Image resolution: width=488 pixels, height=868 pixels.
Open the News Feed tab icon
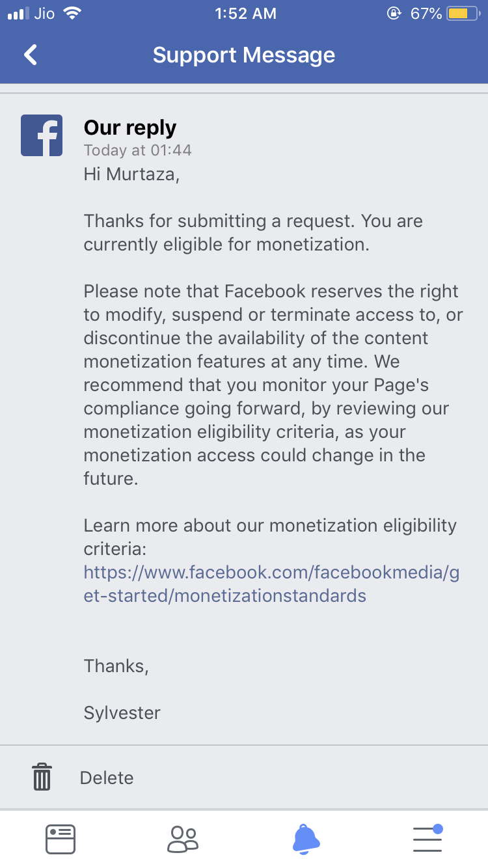(x=61, y=839)
